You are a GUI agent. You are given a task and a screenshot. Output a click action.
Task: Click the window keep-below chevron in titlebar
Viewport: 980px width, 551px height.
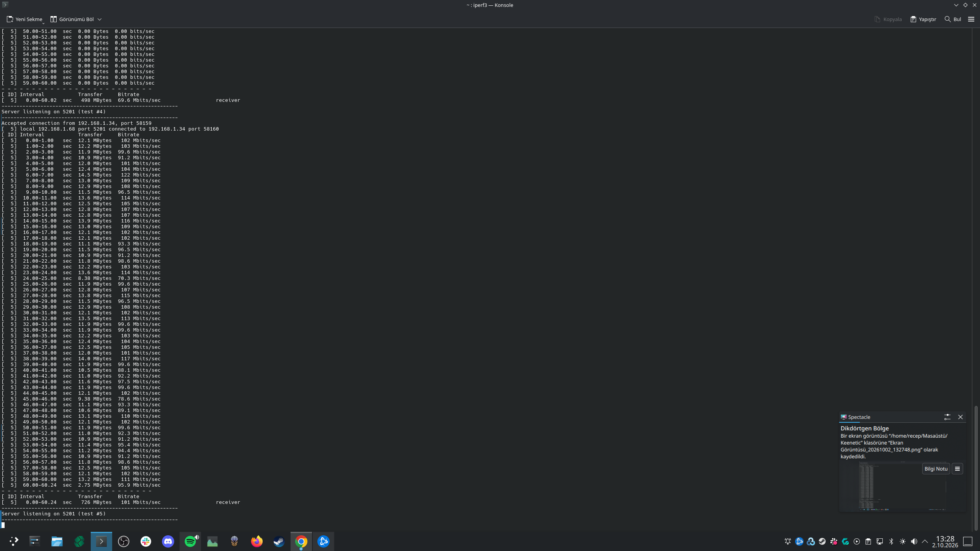pos(956,5)
